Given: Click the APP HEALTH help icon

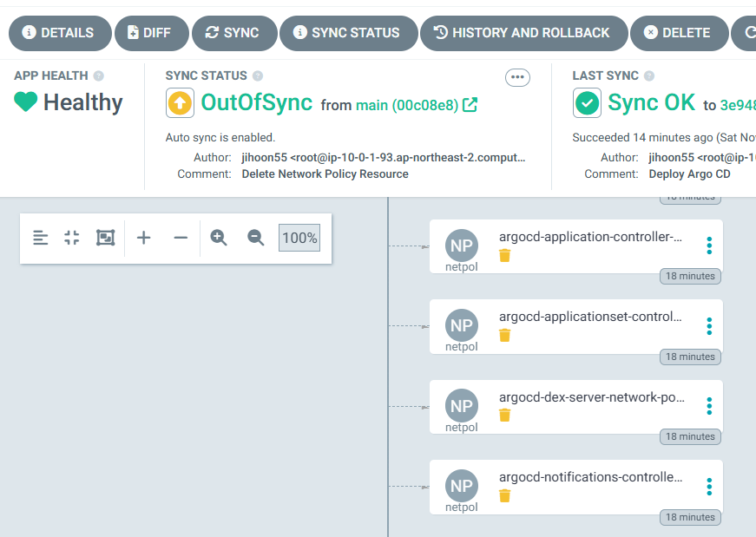Looking at the screenshot, I should pyautogui.click(x=98, y=75).
